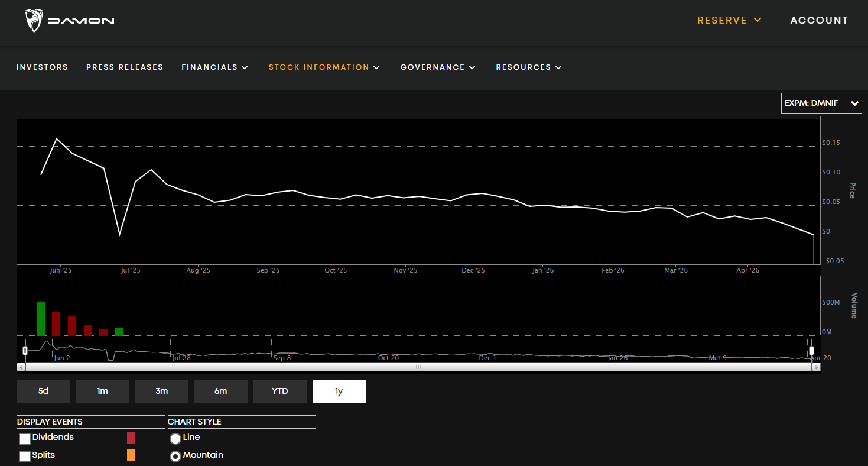Click the scrollbar left arrow
The height and width of the screenshot is (466, 868).
point(21,367)
